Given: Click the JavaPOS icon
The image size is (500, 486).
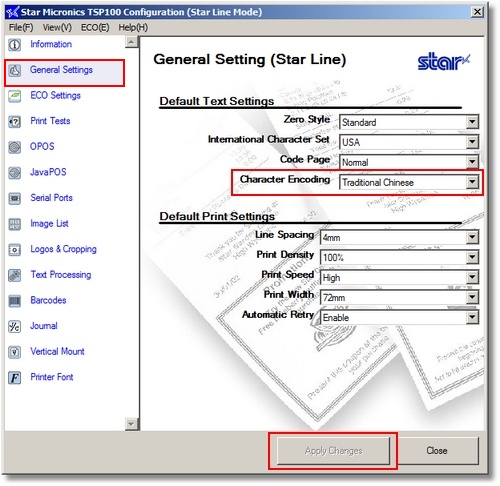Looking at the screenshot, I should 14,173.
